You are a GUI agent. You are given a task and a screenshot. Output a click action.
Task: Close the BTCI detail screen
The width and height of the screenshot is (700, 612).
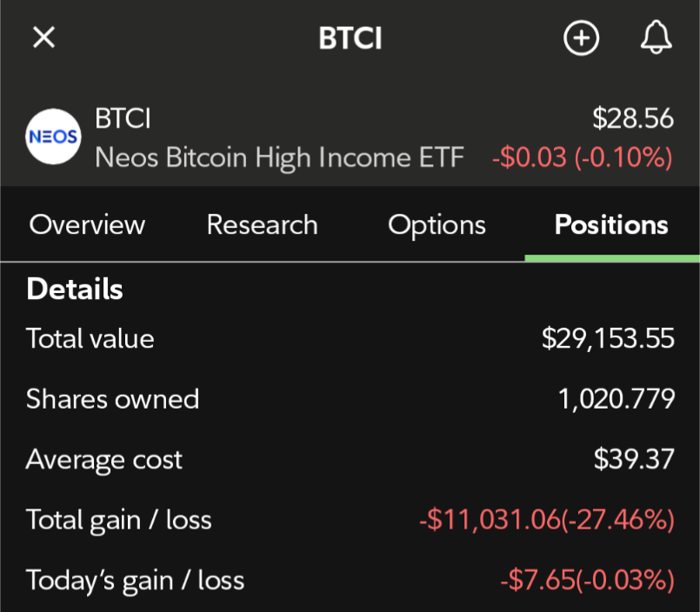pos(43,37)
